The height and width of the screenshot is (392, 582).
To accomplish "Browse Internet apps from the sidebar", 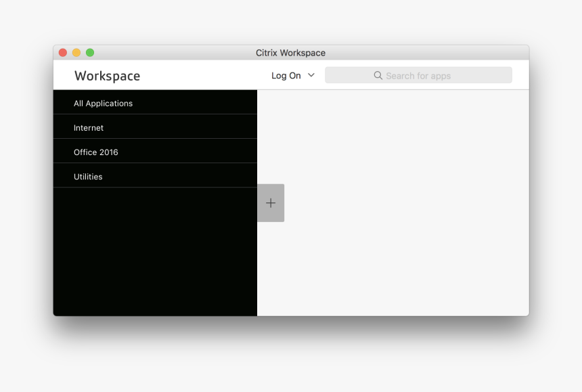I will tap(89, 127).
